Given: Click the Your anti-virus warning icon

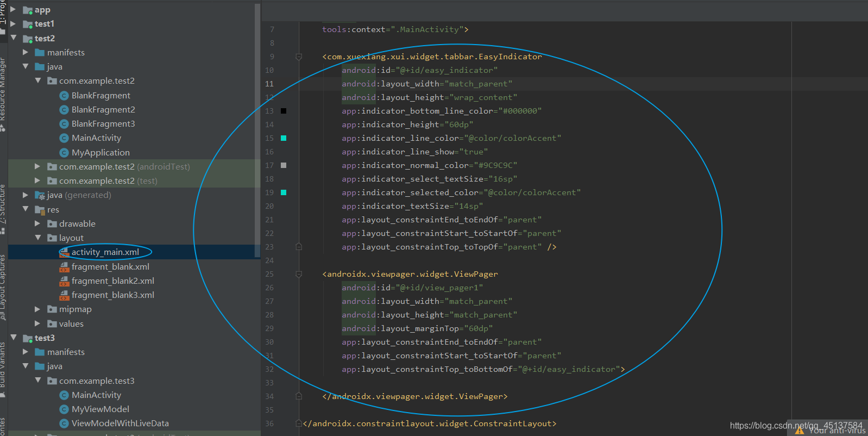Looking at the screenshot, I should [800, 431].
